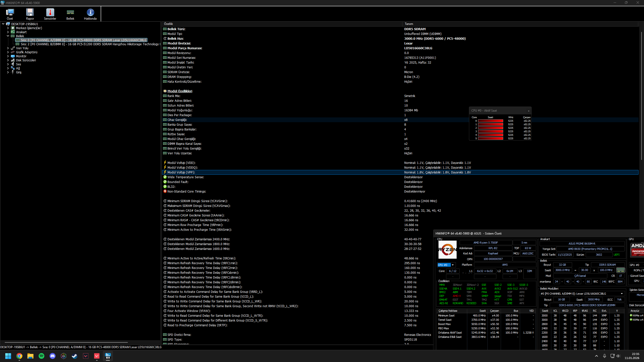This screenshot has width=644, height=362.
Task: Click the BIOS Tarihi 11/13/2025 field
Action: coord(565,255)
